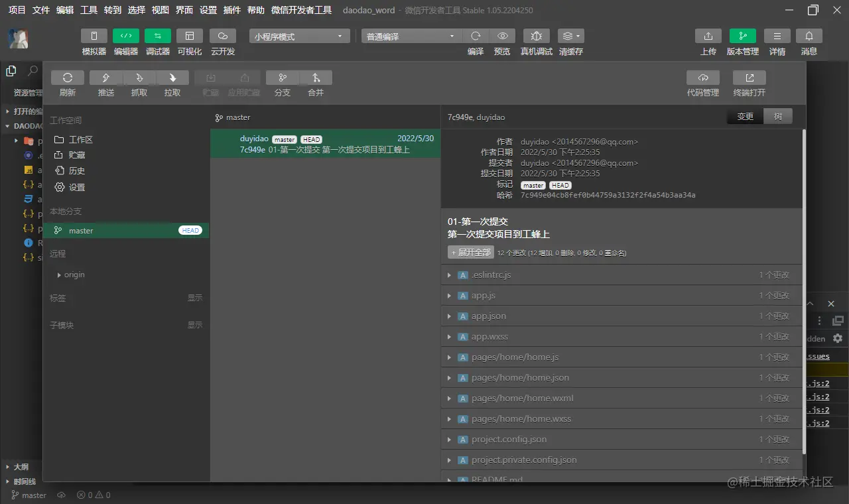The height and width of the screenshot is (504, 849).
Task: Expand the 大纲 outline section
Action: 21,467
